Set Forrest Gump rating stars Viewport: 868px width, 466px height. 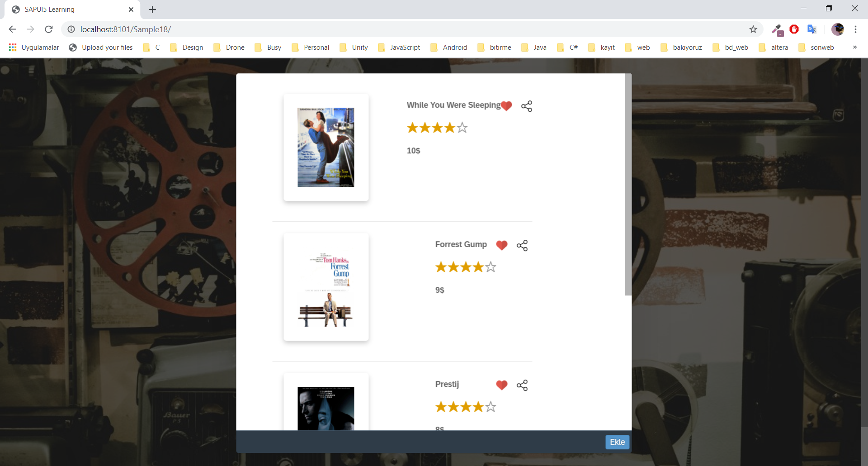[x=466, y=267]
